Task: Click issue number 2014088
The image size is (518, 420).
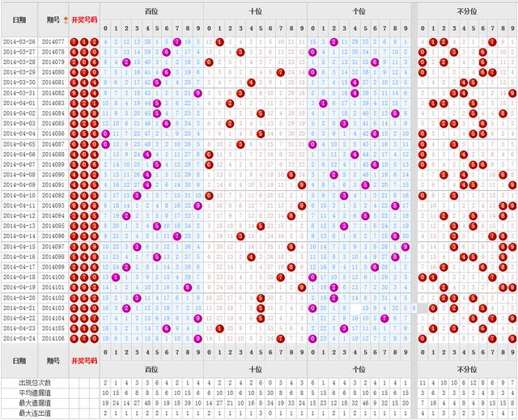Action: click(x=53, y=155)
